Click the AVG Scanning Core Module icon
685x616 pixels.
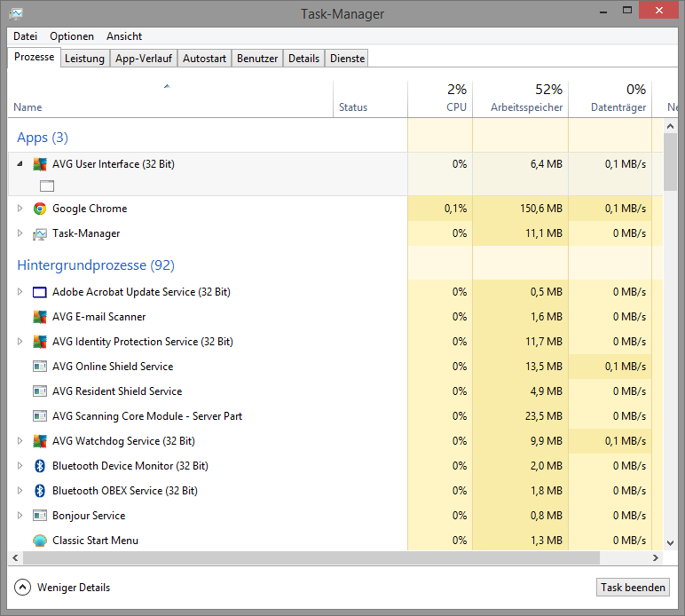[x=40, y=416]
